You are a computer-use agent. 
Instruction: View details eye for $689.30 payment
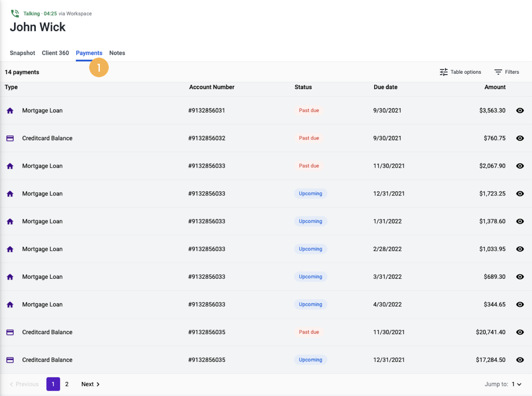coord(520,277)
